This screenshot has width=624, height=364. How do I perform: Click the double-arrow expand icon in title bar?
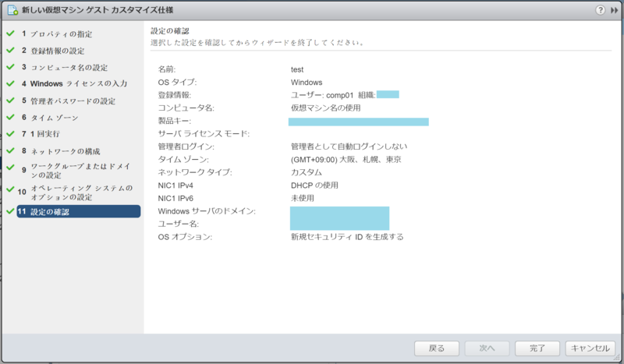click(x=614, y=10)
